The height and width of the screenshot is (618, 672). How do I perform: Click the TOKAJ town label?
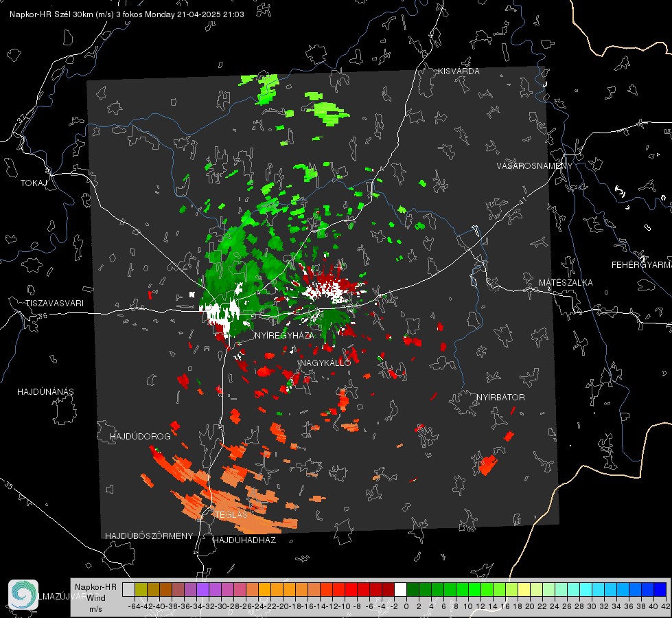[x=34, y=183]
